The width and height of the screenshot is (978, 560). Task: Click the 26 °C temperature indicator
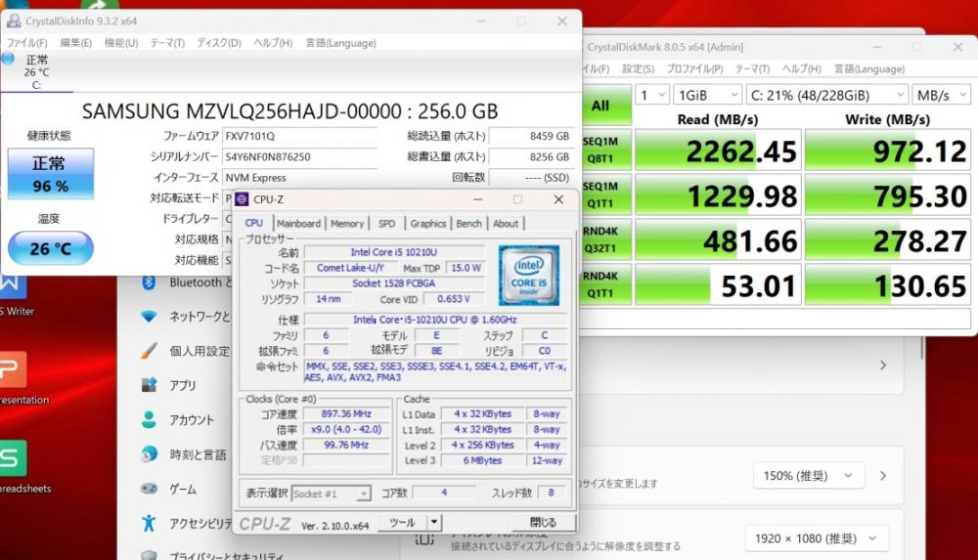tap(51, 248)
